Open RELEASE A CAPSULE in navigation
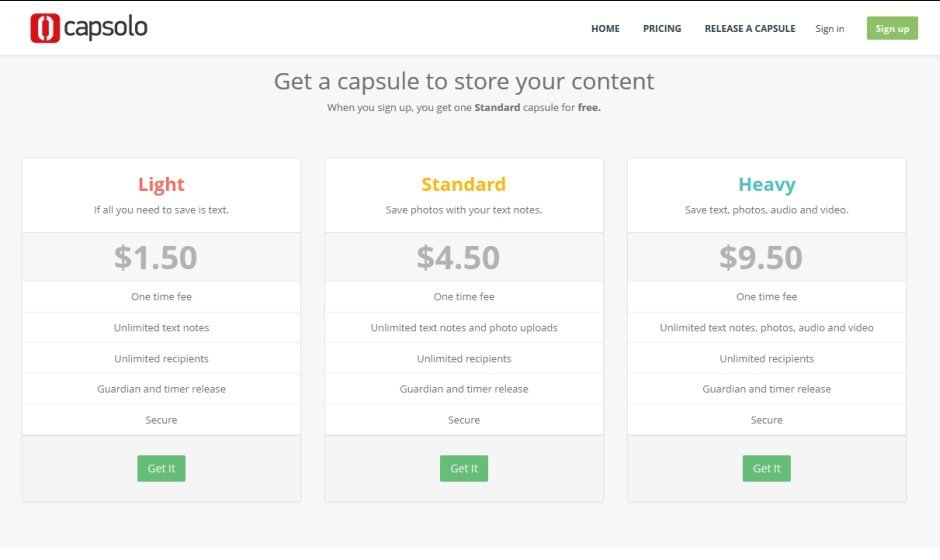This screenshot has height=560, width=940. pyautogui.click(x=750, y=29)
